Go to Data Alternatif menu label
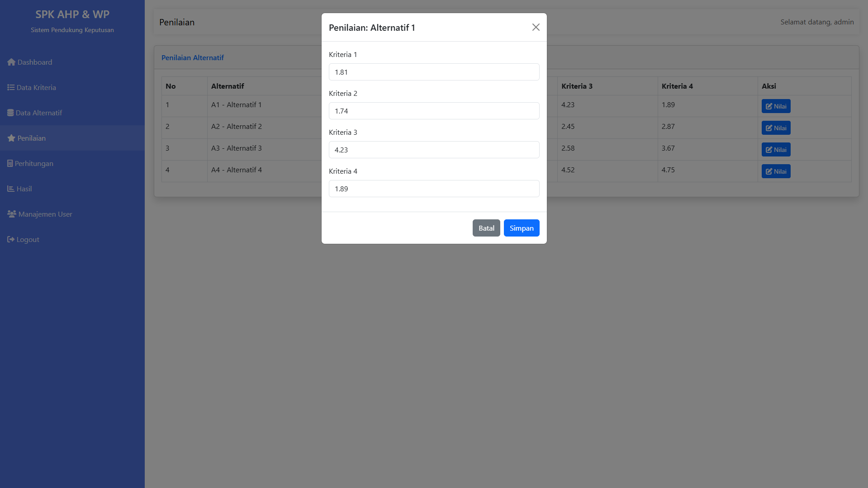The image size is (868, 488). click(39, 113)
